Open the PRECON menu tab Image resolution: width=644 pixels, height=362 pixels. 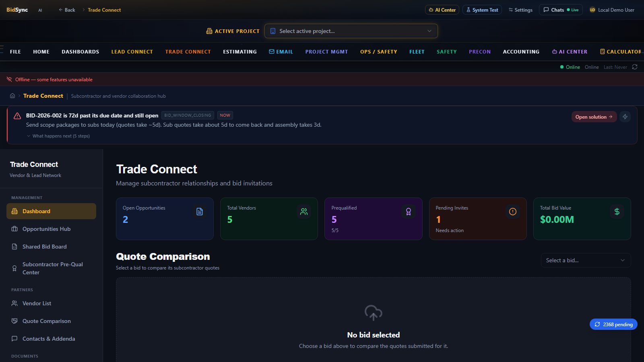coord(480,52)
